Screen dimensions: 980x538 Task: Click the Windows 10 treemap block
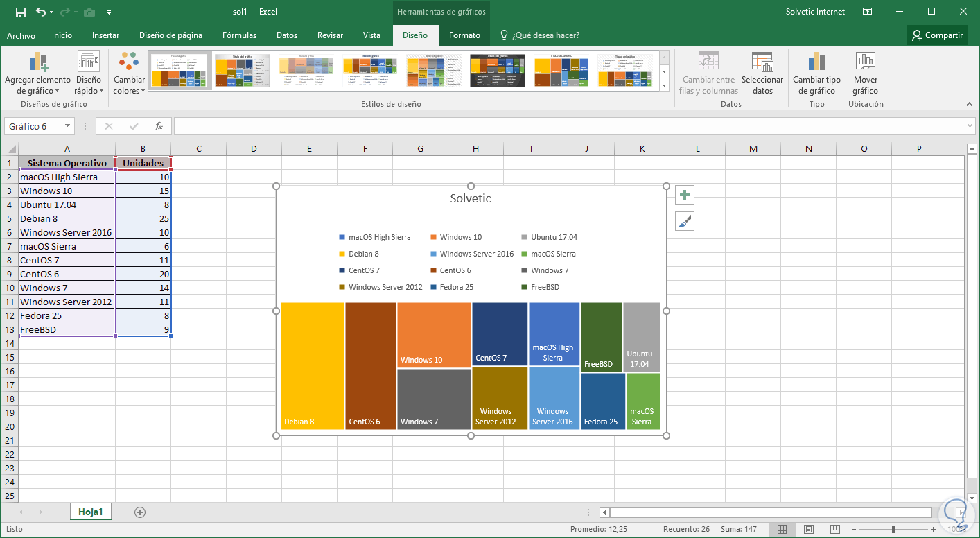click(434, 335)
